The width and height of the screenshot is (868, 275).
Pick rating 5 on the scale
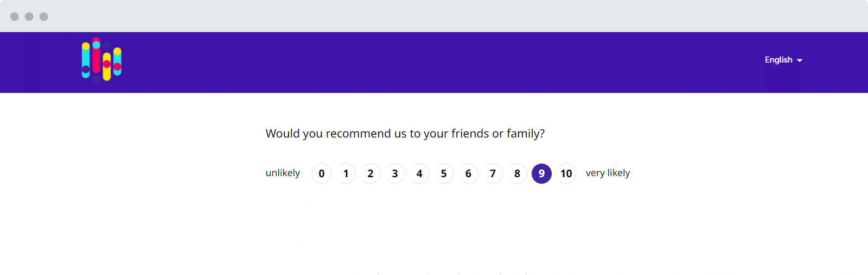click(444, 173)
